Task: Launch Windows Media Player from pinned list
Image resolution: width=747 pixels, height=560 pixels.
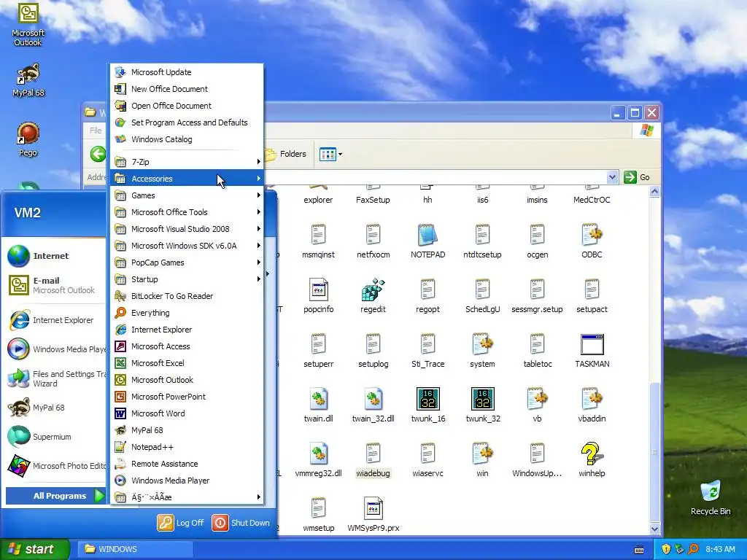Action: [55, 349]
